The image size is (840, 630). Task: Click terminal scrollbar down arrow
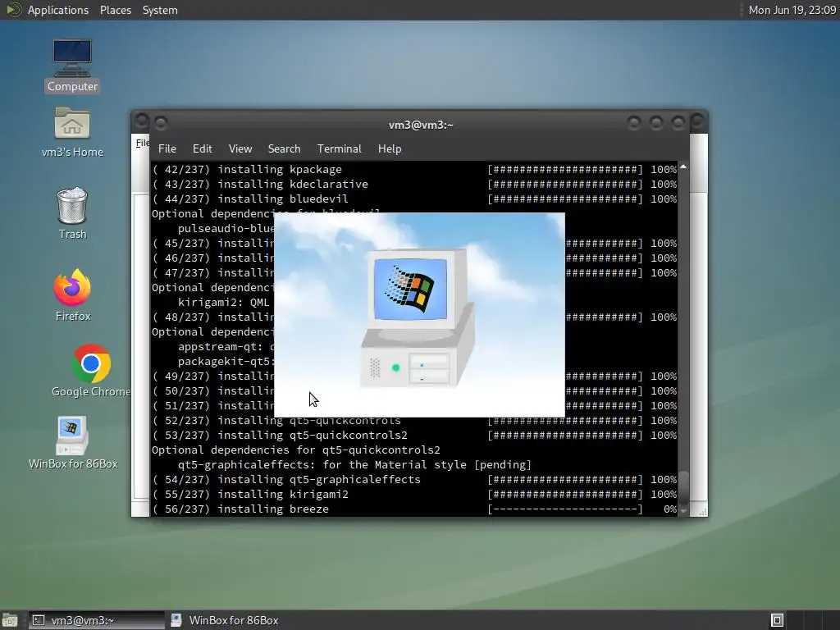tap(683, 511)
